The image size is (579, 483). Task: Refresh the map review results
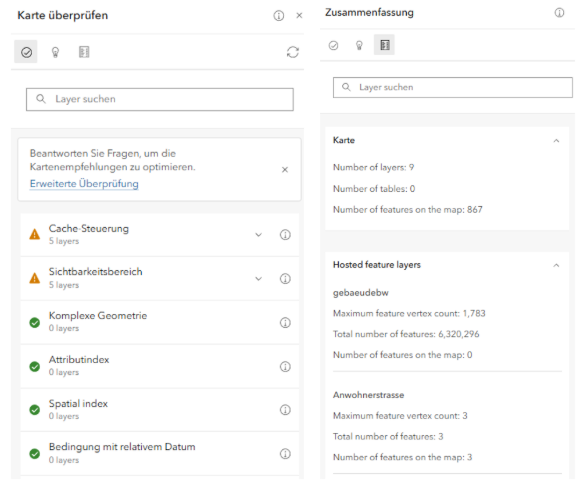293,52
